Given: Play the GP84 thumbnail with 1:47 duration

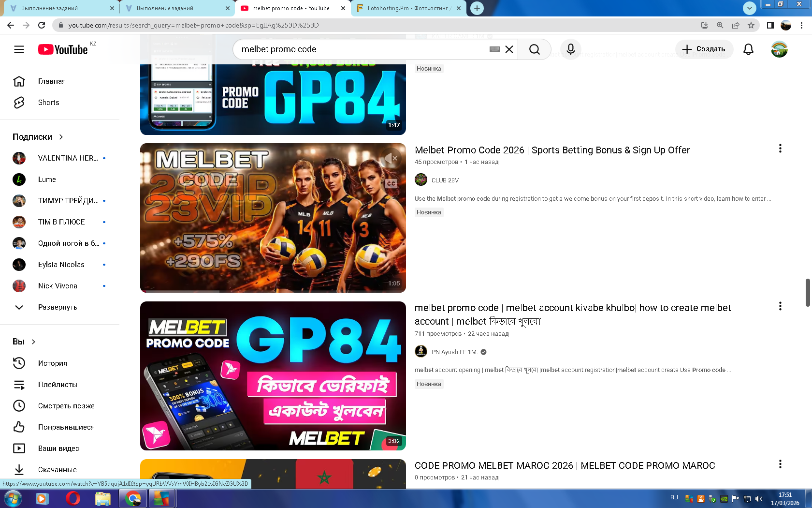Looking at the screenshot, I should (273, 99).
